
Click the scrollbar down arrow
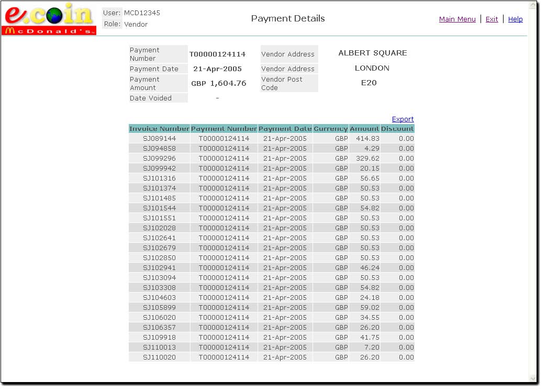pos(533,378)
